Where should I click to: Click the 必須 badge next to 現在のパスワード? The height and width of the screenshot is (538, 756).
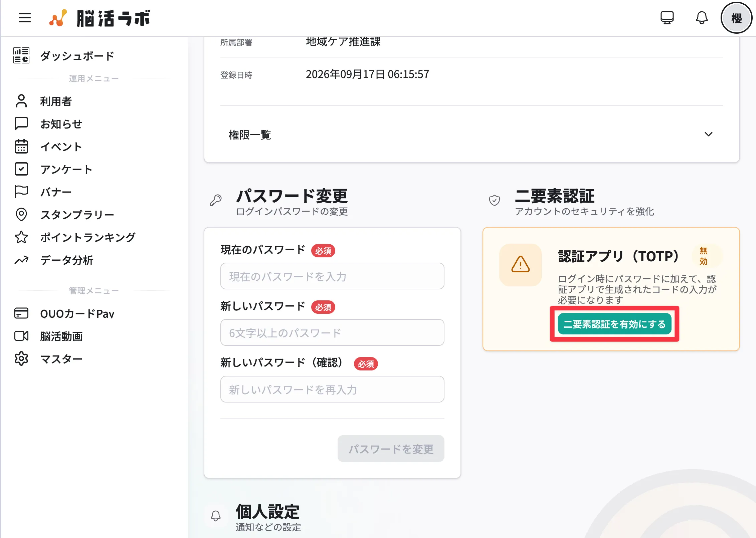point(323,251)
